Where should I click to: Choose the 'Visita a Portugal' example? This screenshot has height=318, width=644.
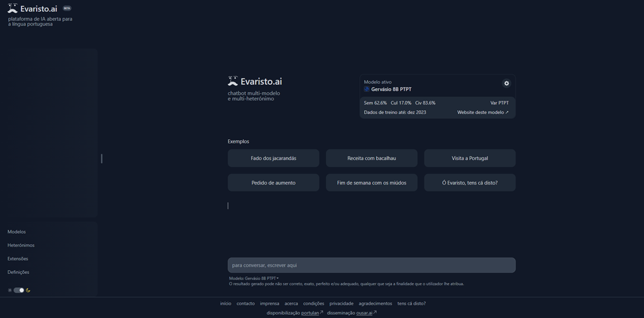pyautogui.click(x=470, y=159)
